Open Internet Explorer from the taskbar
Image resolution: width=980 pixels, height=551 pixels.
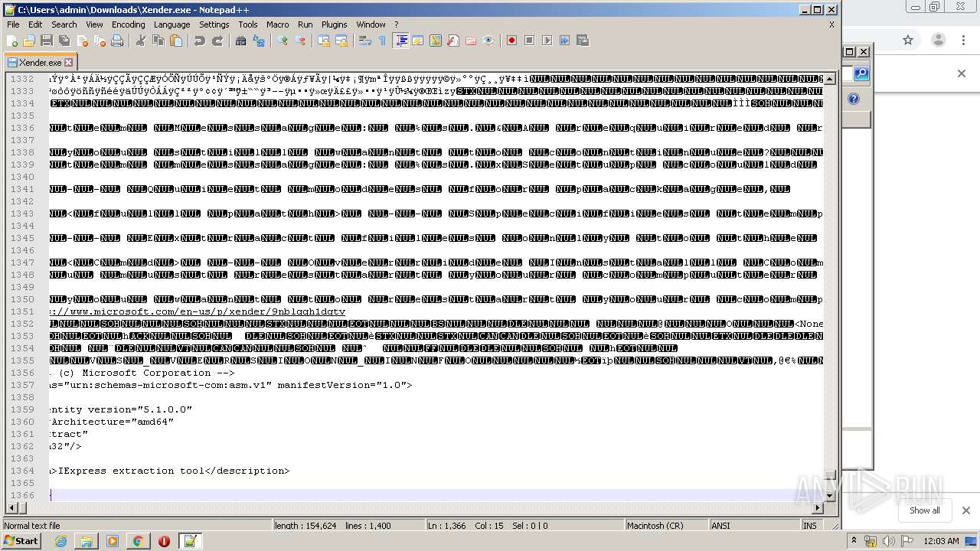[60, 541]
